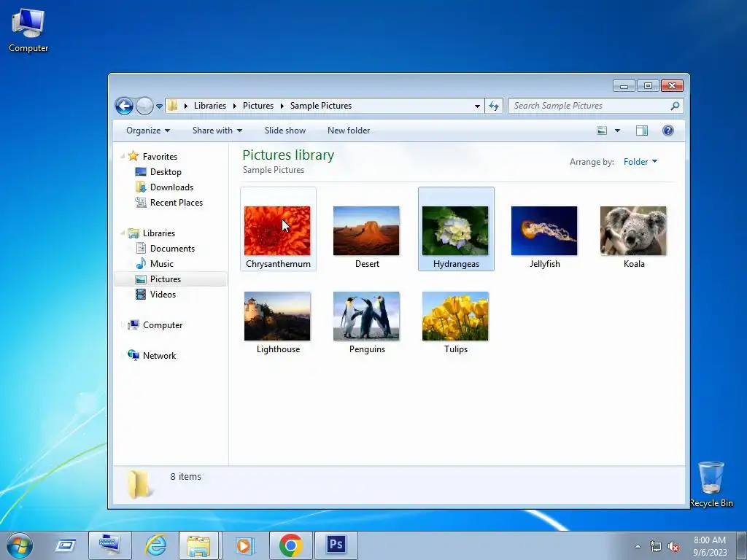The height and width of the screenshot is (560, 747).
Task: Click the Photoshop taskbar icon
Action: (336, 545)
